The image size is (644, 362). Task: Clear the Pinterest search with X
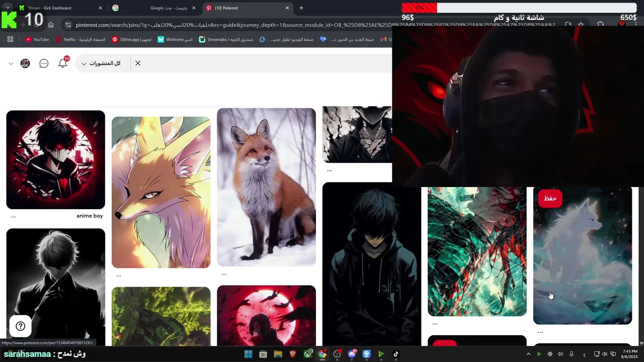[x=138, y=63]
